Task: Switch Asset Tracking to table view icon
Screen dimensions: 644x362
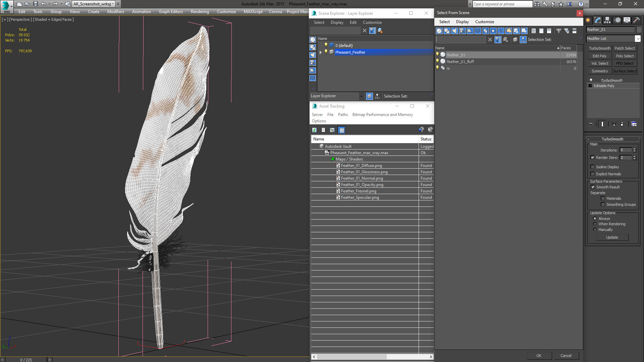Action: pos(341,130)
